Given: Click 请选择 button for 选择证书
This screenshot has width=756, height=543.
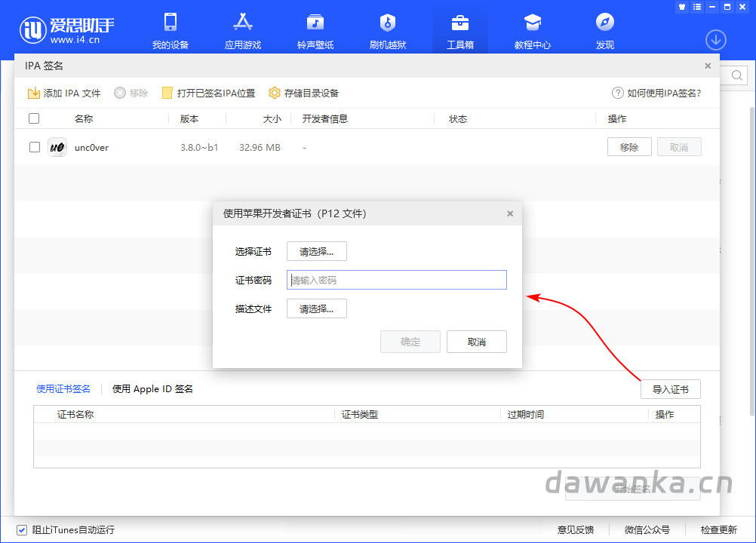Looking at the screenshot, I should 317,251.
